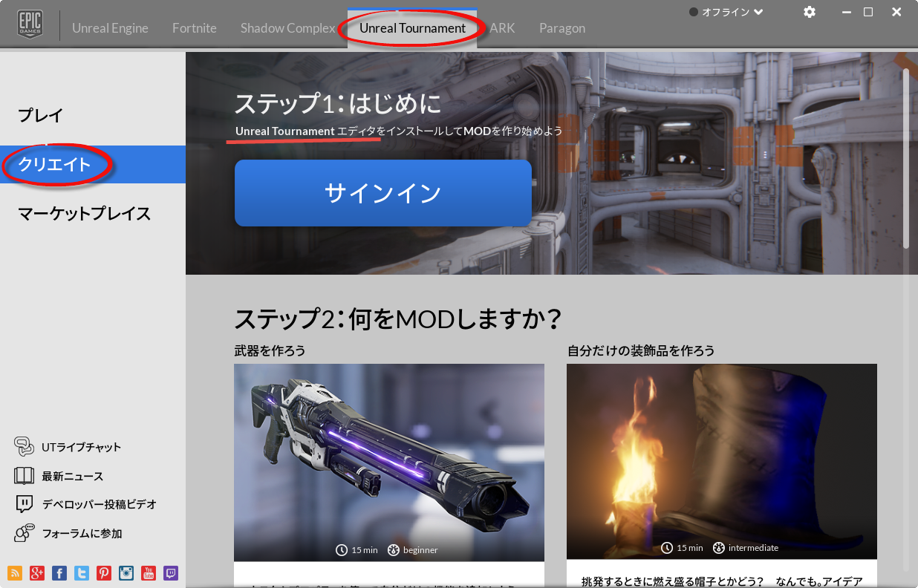Expand the オフライン status dropdown
918x588 pixels.
pos(726,12)
